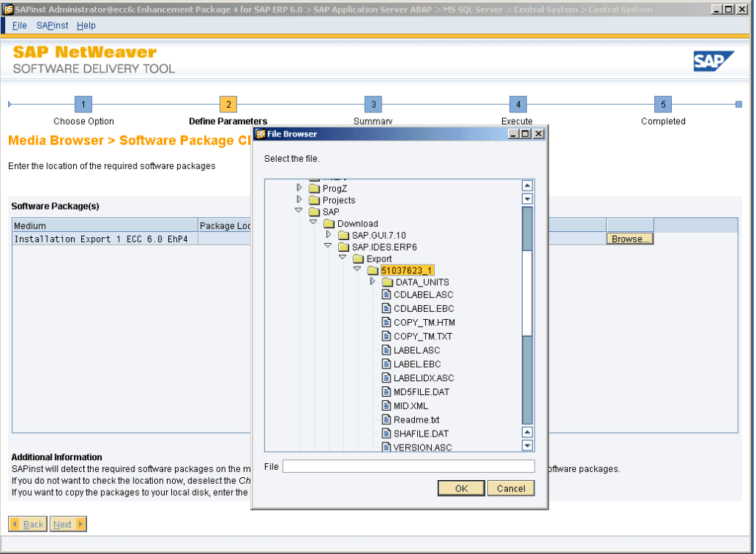The height and width of the screenshot is (554, 756).
Task: Go Back to previous step
Action: 28,525
